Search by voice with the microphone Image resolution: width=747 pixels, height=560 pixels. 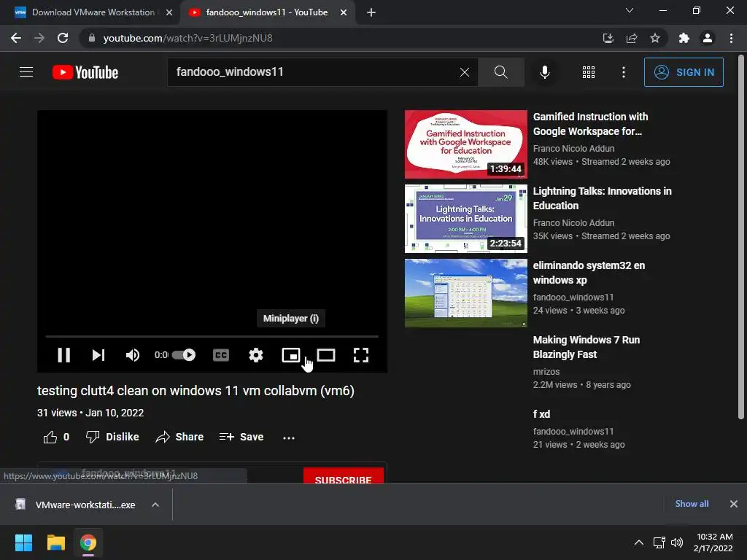[x=544, y=72]
